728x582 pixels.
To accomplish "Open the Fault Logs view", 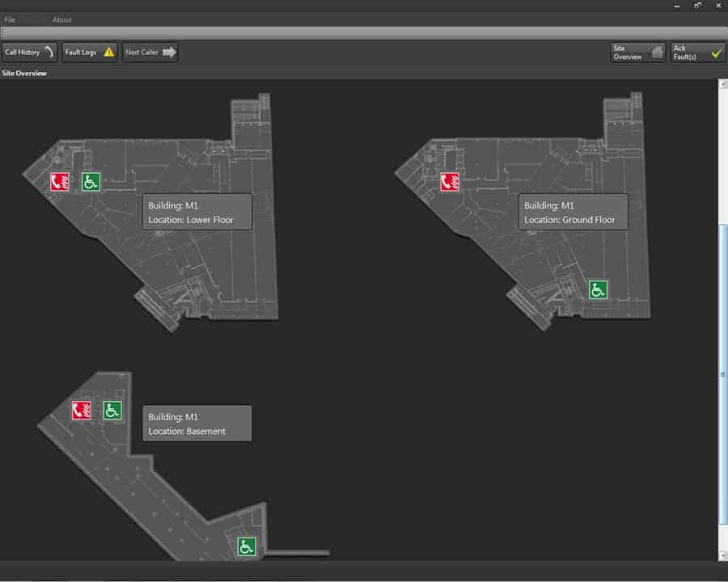I will pyautogui.click(x=89, y=53).
